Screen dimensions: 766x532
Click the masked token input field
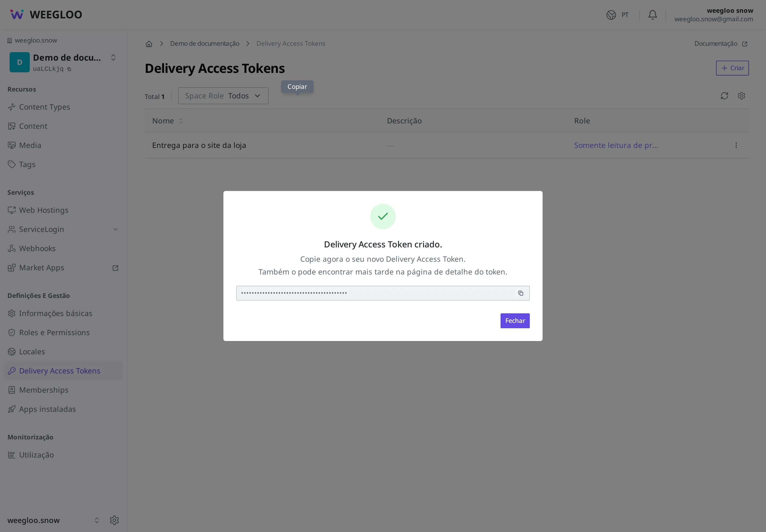[x=382, y=293]
